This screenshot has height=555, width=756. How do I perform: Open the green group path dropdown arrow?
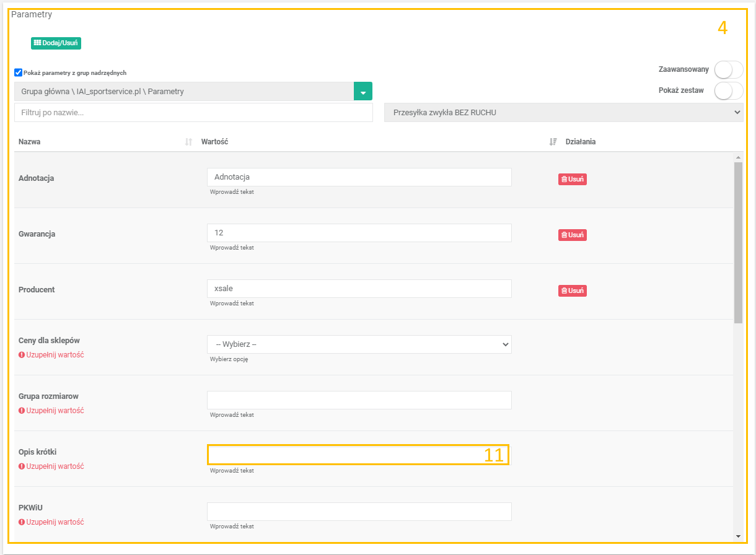(363, 91)
